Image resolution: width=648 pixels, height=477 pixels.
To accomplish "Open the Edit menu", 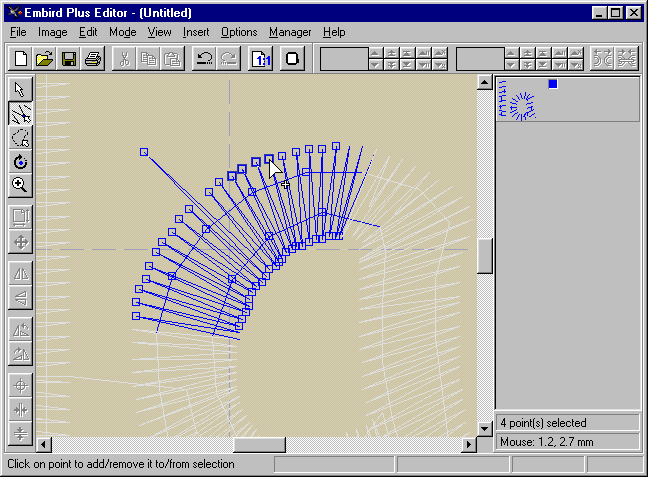I will coord(88,32).
